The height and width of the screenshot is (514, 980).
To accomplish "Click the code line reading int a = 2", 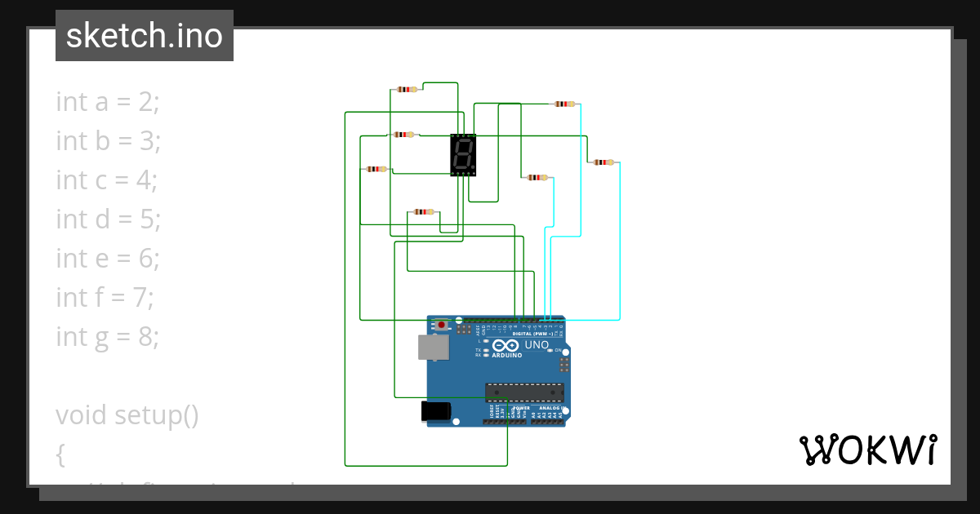I will [x=108, y=101].
